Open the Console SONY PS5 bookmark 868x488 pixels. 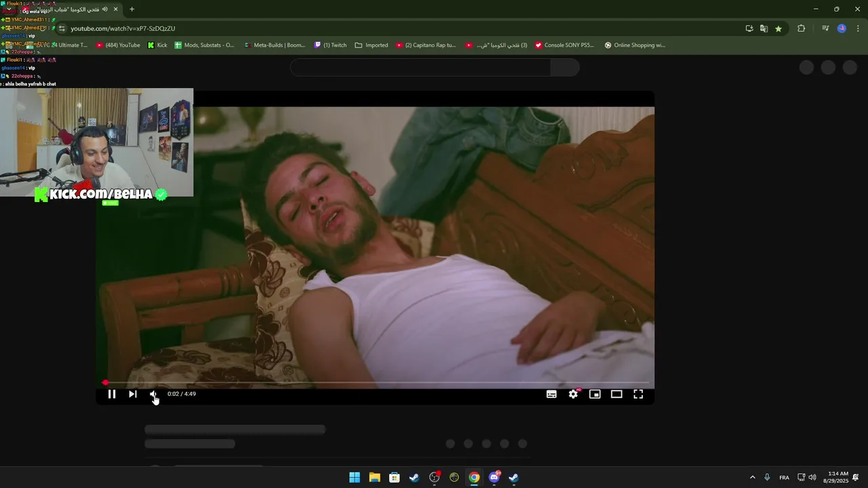click(564, 45)
